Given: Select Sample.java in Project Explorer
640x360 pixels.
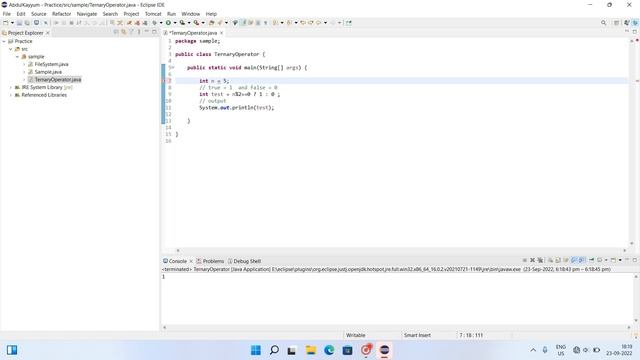Looking at the screenshot, I should coord(48,72).
